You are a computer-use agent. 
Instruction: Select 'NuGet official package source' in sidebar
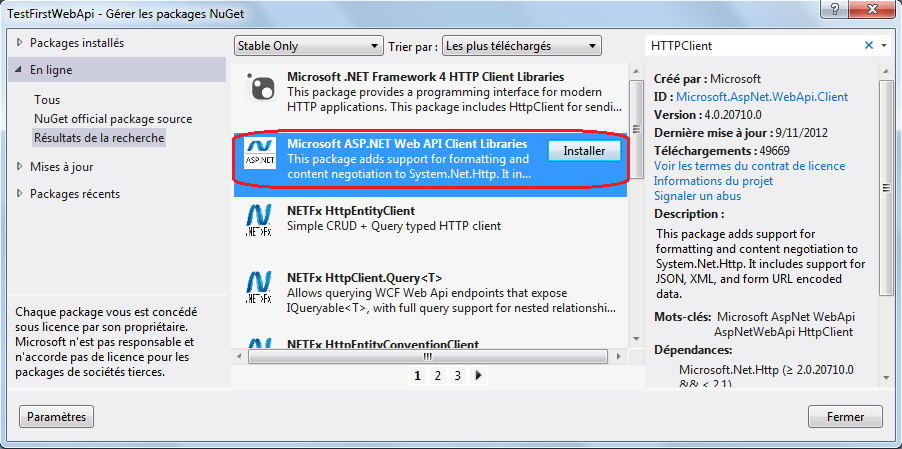[112, 119]
